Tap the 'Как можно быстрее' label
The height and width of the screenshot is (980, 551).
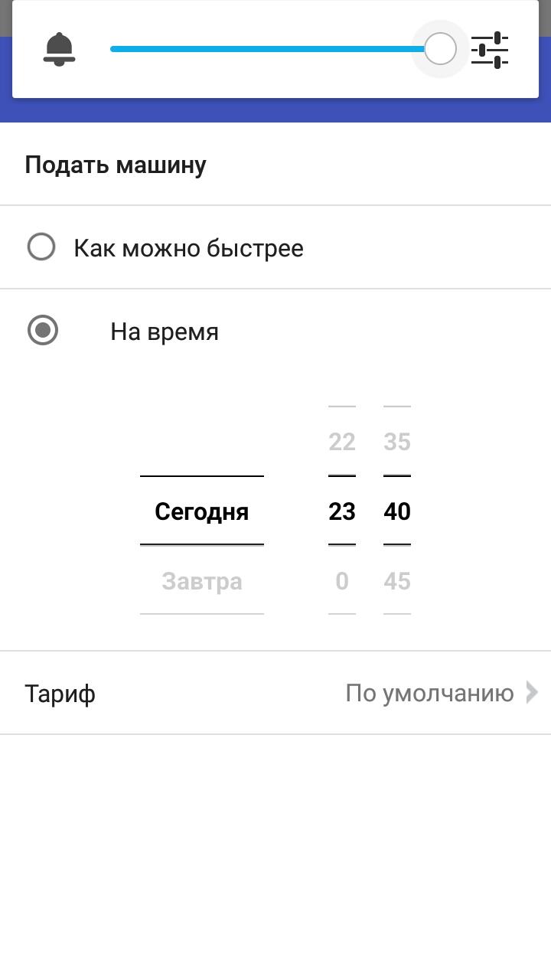point(188,248)
